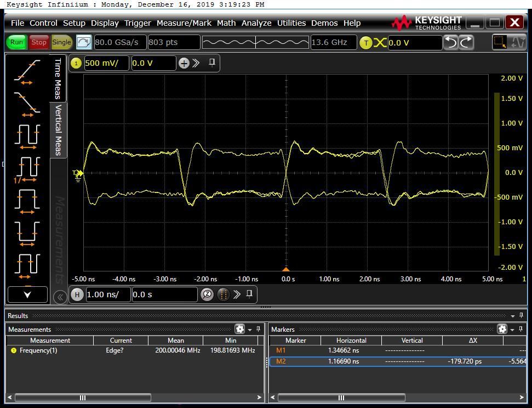Click the positive pulse width measurement icon
Image resolution: width=532 pixels, height=408 pixels.
click(27, 200)
